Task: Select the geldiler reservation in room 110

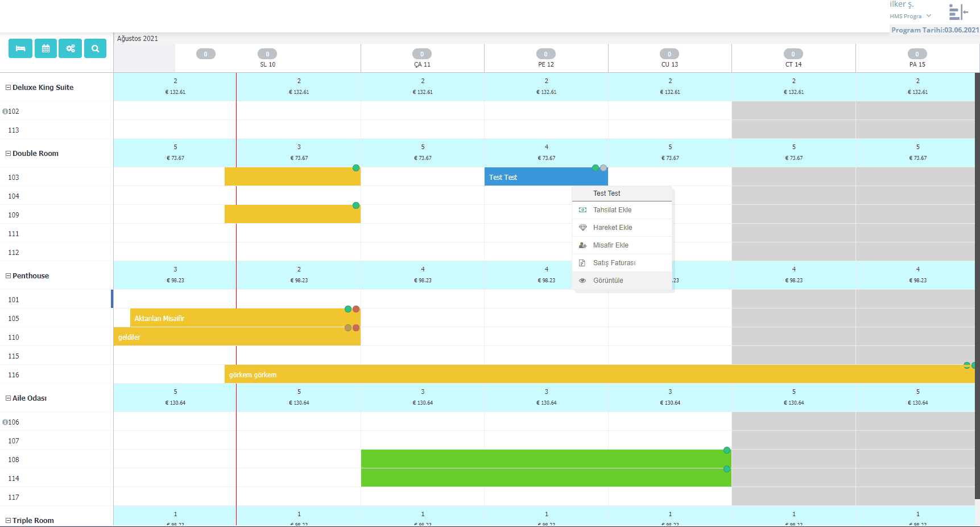Action: coord(237,337)
